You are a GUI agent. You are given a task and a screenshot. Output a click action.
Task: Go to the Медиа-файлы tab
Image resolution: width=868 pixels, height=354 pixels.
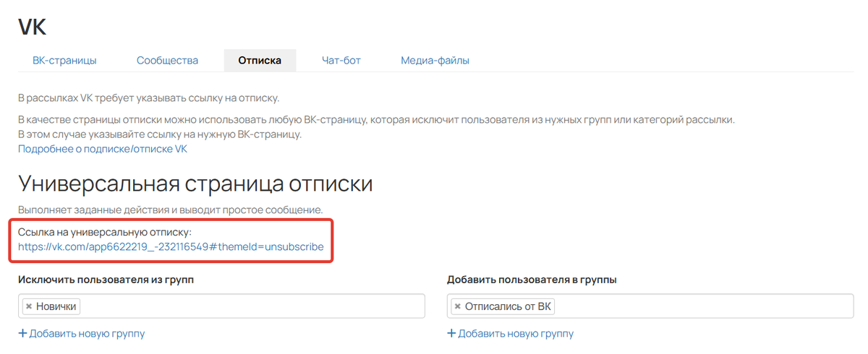435,61
